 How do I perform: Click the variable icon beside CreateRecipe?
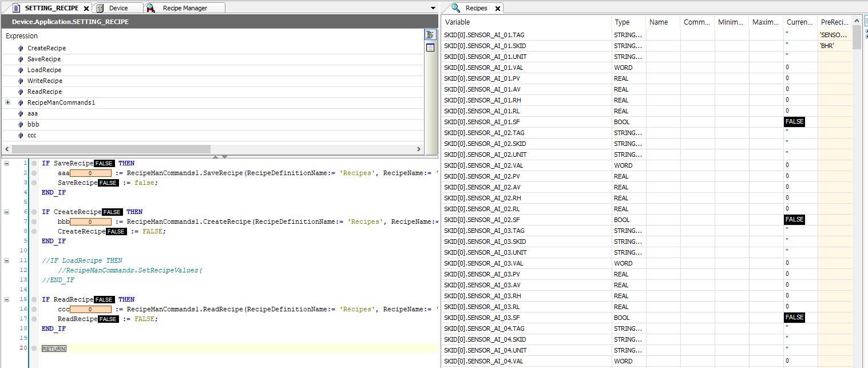(21, 48)
